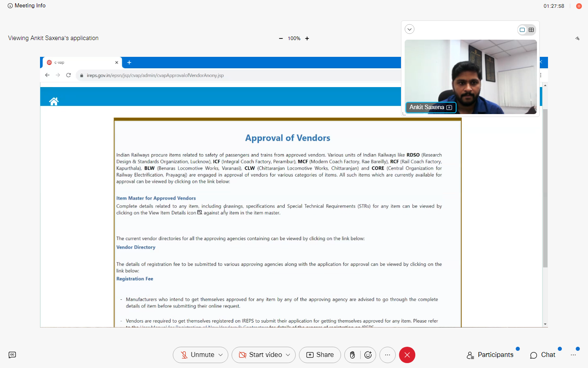588x368 pixels.
Task: Open the 100% zoom level indicator
Action: 294,38
